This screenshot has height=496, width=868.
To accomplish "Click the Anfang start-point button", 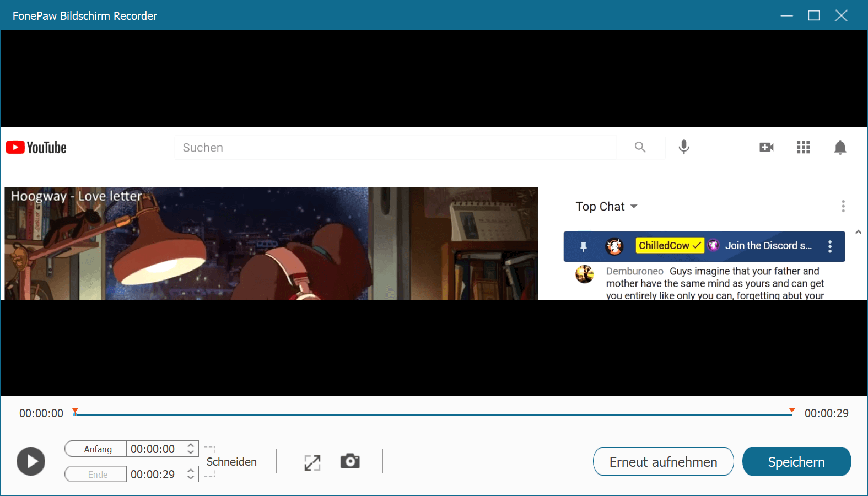I will [x=96, y=449].
